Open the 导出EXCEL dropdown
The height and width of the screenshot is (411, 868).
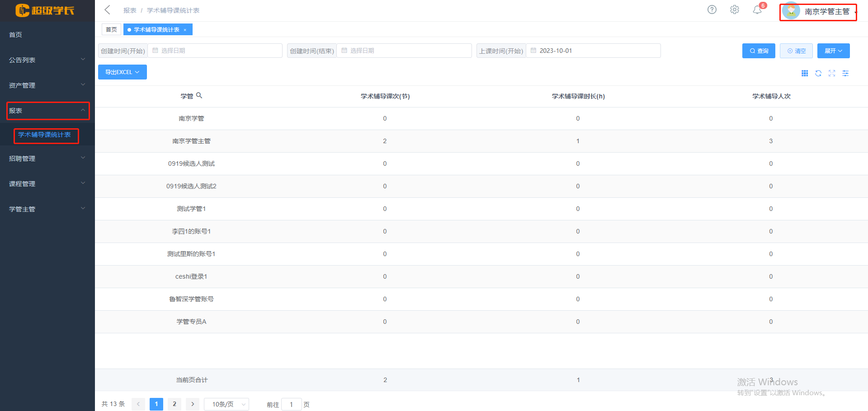click(x=122, y=72)
